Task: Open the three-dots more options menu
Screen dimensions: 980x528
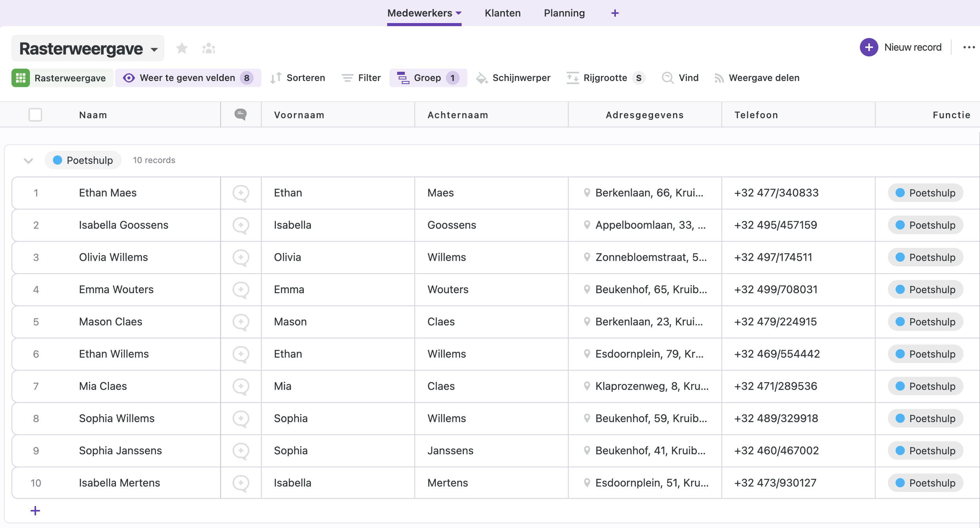Action: (969, 47)
